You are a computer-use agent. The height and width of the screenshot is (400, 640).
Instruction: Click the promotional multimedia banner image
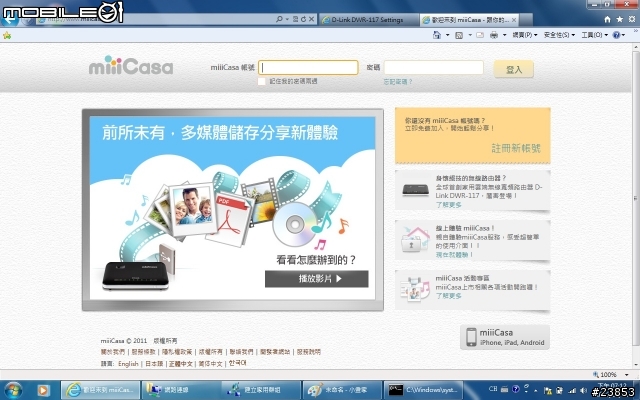coord(232,209)
